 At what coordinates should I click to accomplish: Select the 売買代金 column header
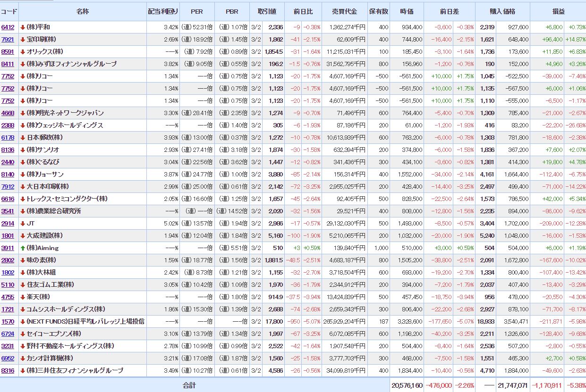click(x=345, y=11)
